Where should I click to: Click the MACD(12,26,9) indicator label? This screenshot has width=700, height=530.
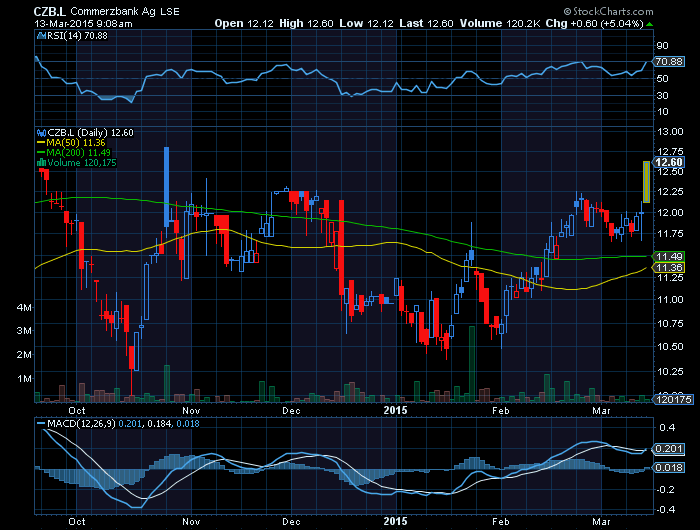pyautogui.click(x=81, y=423)
